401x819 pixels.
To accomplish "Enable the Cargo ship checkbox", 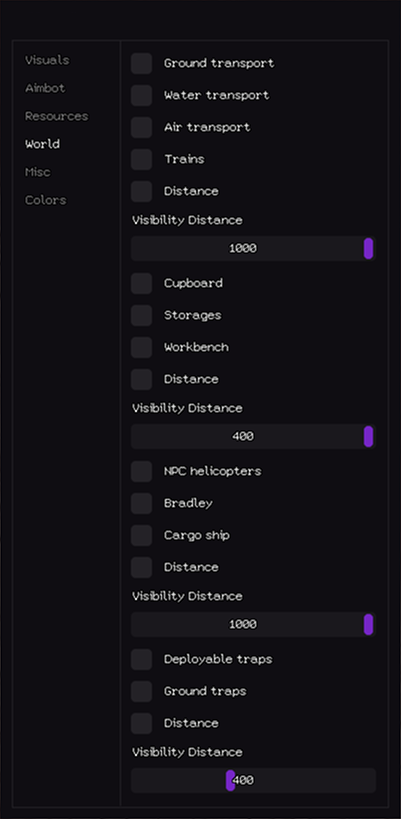I will coord(141,535).
